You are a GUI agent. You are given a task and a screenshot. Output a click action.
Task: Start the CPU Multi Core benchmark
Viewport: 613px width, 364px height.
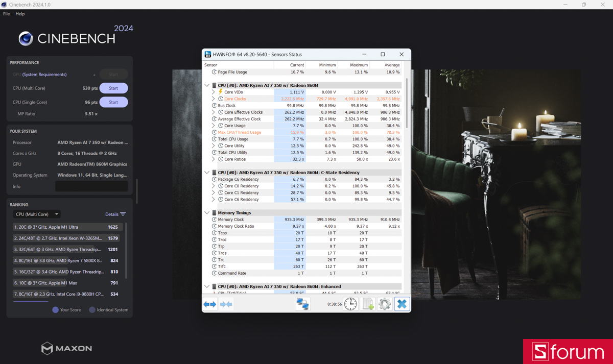click(x=113, y=88)
